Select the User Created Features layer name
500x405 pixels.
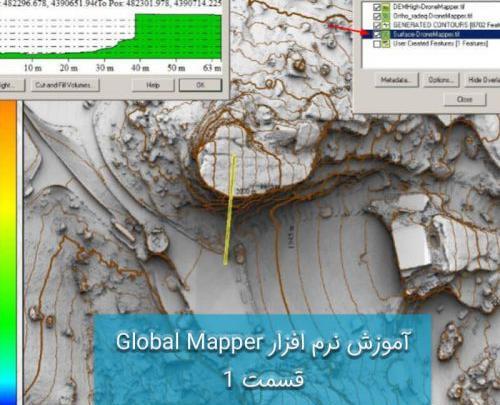click(440, 44)
